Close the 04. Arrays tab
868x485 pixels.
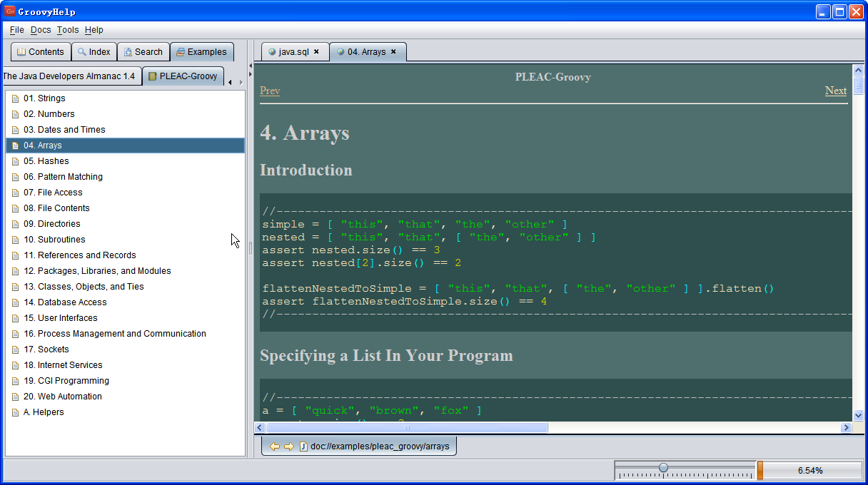pos(393,52)
